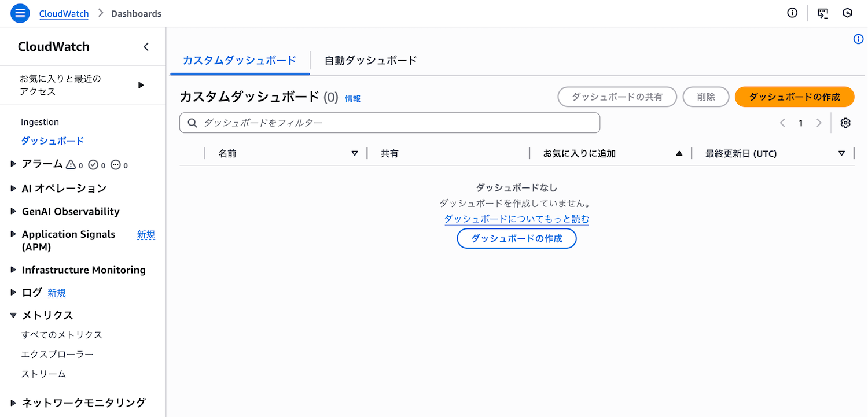The image size is (868, 417).
Task: Switch to 自動ダッシュボード tab
Action: (370, 60)
